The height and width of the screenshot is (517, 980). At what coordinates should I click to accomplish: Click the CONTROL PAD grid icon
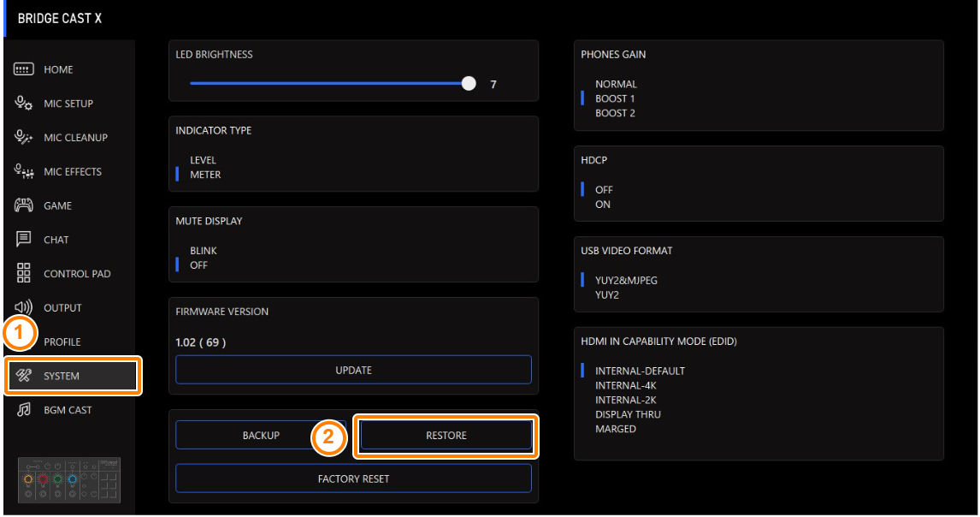coord(24,274)
